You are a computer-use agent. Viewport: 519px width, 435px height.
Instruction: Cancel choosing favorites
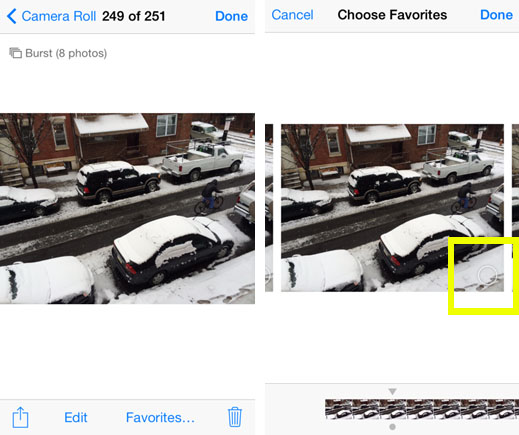292,15
